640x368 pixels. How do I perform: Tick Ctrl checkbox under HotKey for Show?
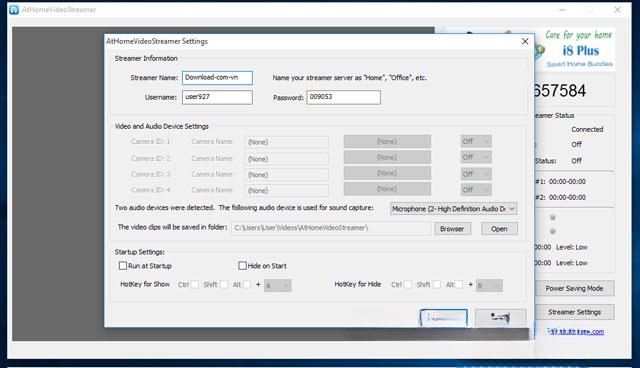click(195, 284)
